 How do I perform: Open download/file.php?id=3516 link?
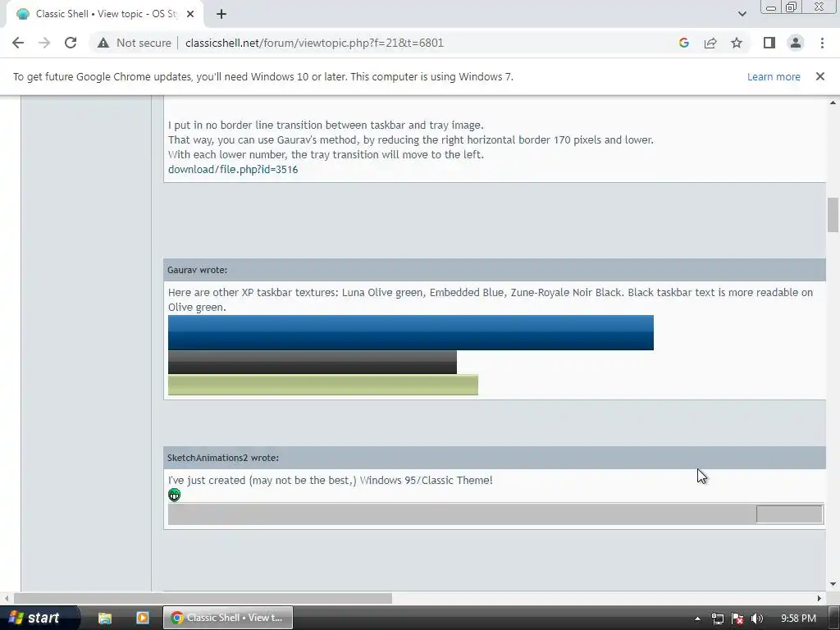click(233, 169)
